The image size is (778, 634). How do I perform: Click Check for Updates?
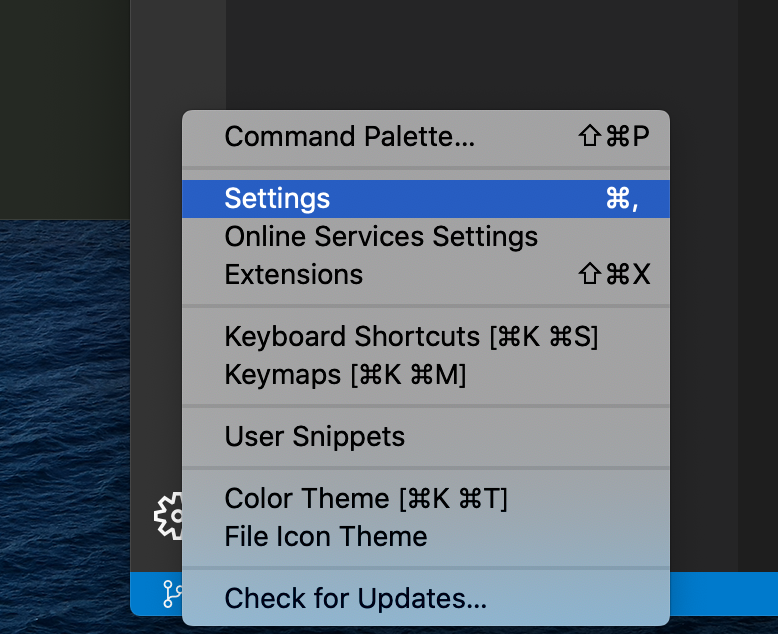(x=355, y=599)
